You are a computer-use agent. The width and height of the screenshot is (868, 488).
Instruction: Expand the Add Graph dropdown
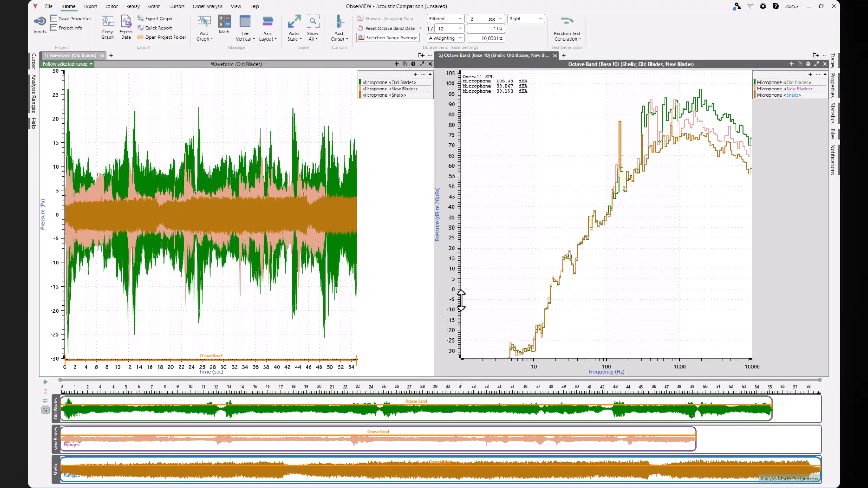pos(204,37)
